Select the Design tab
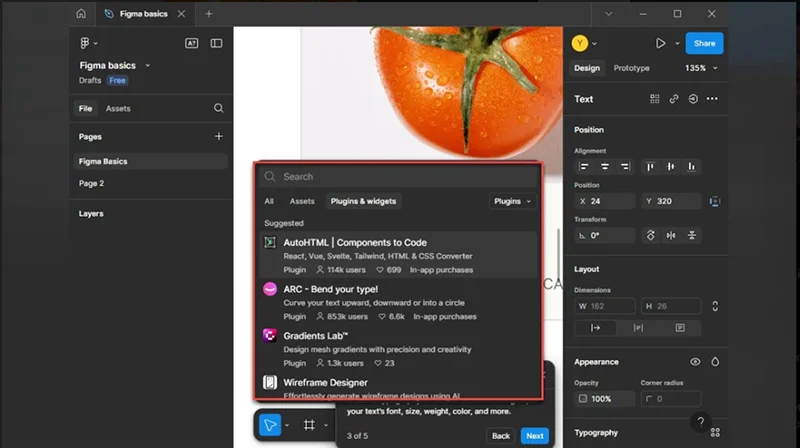 pyautogui.click(x=587, y=68)
